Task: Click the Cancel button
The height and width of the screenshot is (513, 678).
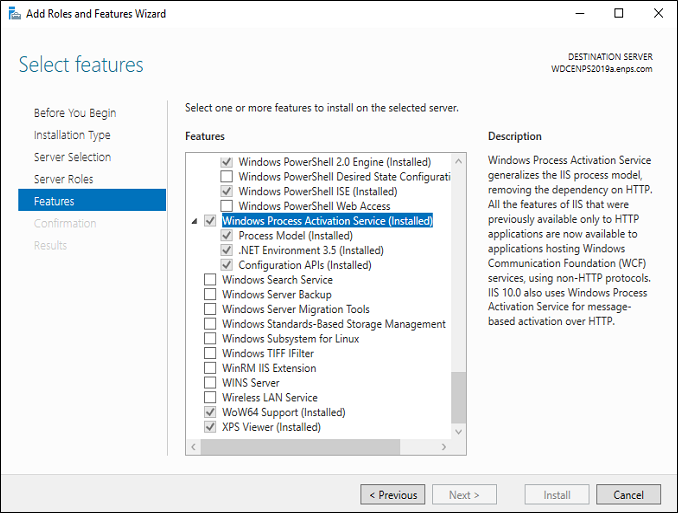Action: tap(628, 494)
